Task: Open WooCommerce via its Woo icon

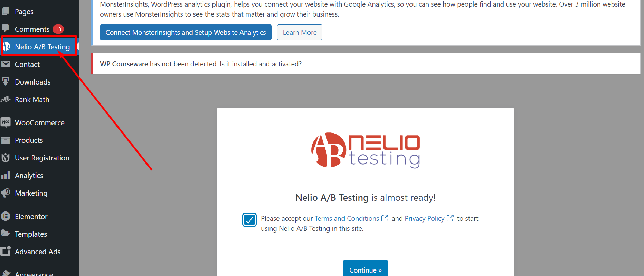Action: tap(6, 122)
